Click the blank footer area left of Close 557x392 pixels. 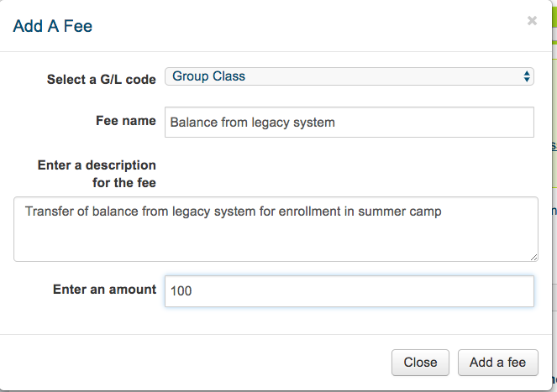pos(193,363)
